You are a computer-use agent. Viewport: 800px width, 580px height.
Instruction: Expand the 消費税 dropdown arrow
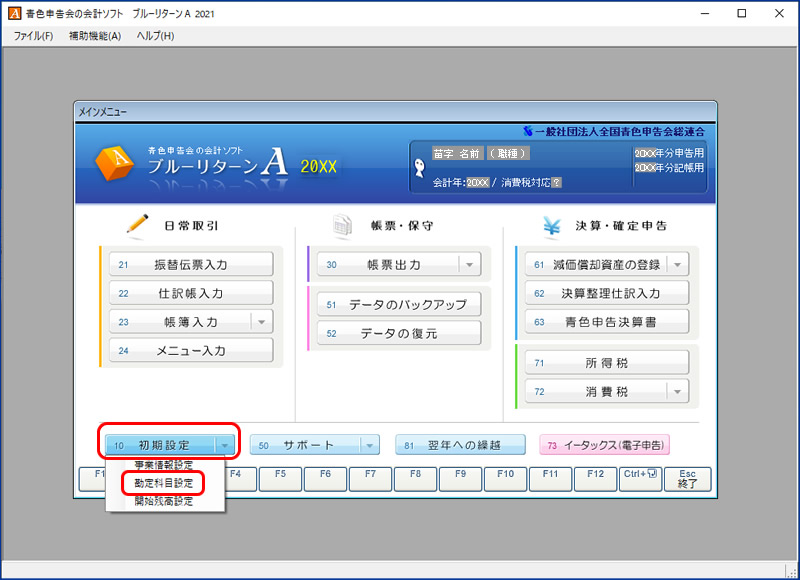point(677,392)
